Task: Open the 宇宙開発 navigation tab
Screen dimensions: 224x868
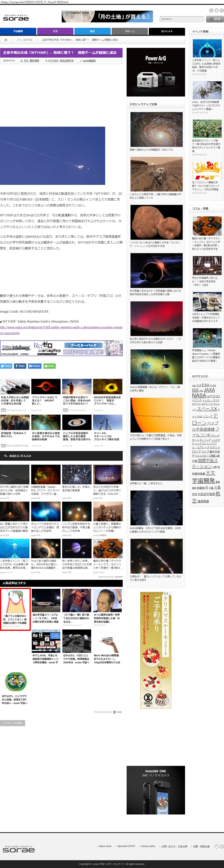Action: click(x=18, y=31)
